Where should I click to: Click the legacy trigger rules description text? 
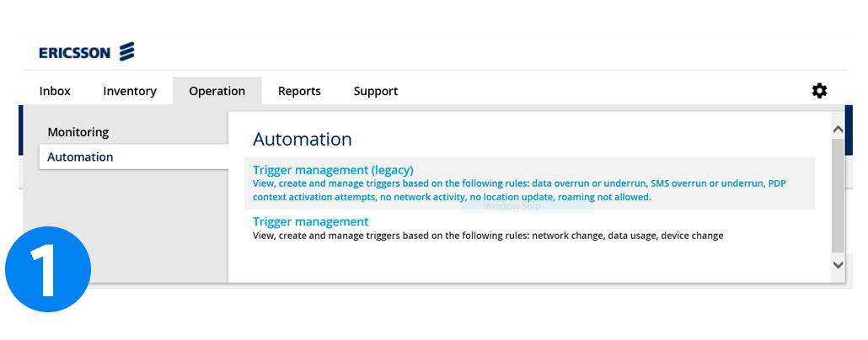click(x=519, y=190)
